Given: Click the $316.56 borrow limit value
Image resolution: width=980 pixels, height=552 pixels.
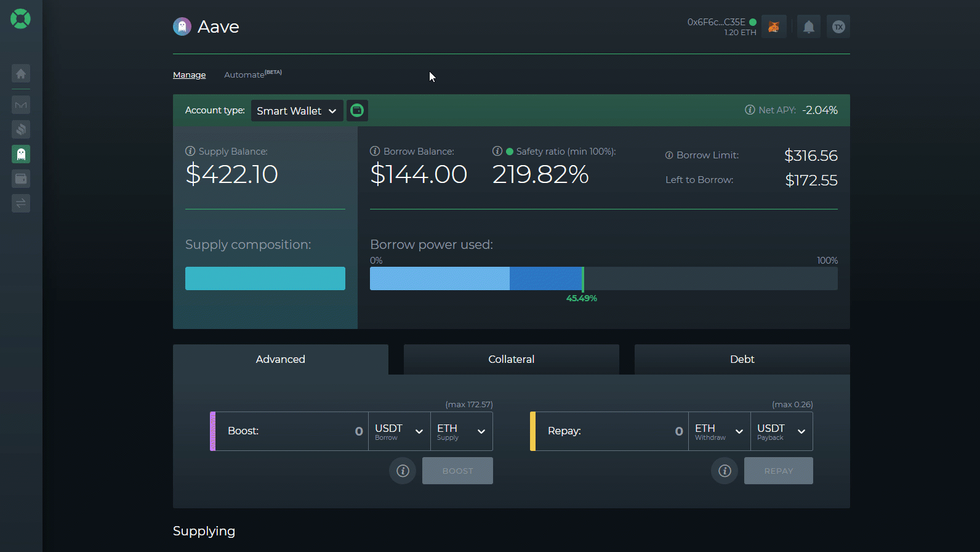Looking at the screenshot, I should (x=811, y=156).
